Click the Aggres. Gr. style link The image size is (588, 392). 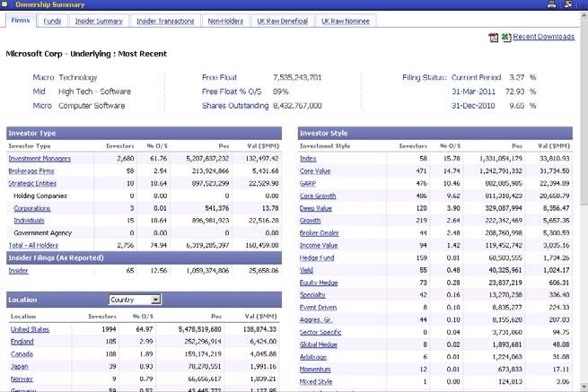pos(316,319)
